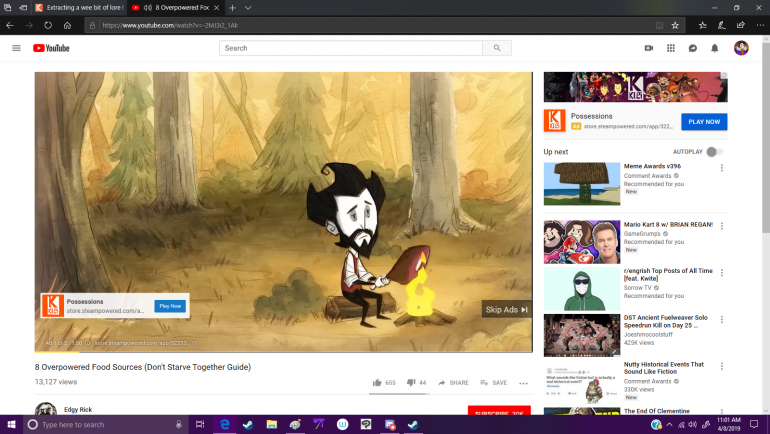Refresh the page

tap(48, 26)
